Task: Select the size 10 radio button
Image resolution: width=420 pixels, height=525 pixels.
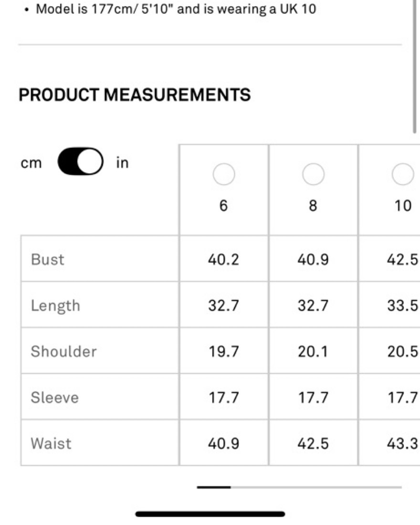Action: [403, 174]
